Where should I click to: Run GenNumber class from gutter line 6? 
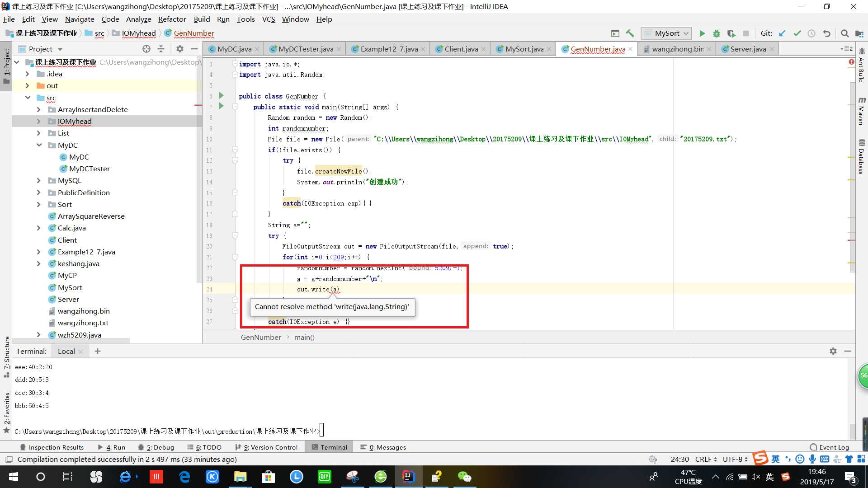pyautogui.click(x=221, y=96)
